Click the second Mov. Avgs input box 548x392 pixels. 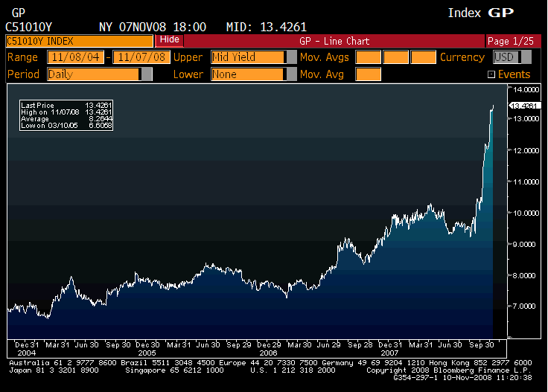point(395,57)
